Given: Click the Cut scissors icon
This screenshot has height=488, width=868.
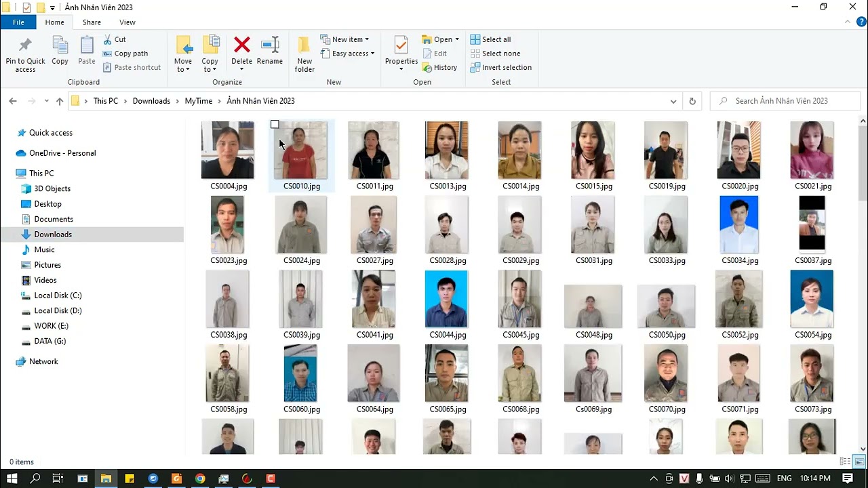Looking at the screenshot, I should [x=107, y=39].
